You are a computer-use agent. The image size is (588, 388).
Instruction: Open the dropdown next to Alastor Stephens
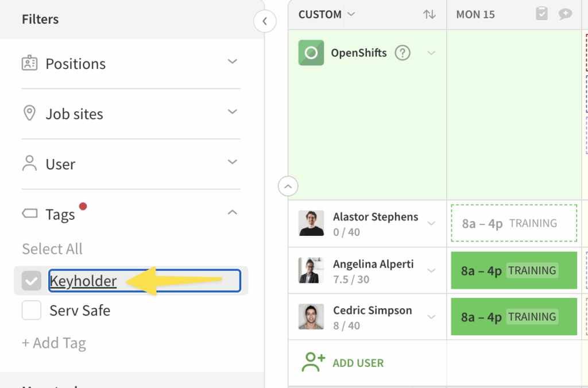(x=432, y=224)
